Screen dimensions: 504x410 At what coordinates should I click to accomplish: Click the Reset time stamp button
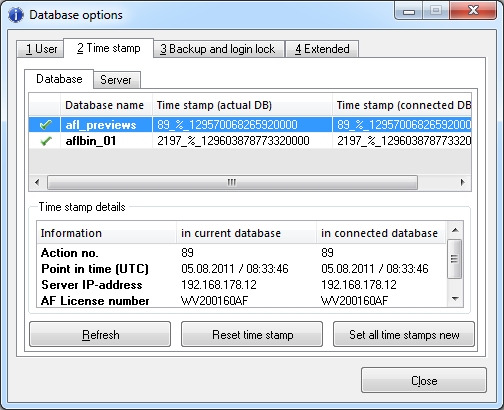[252, 334]
